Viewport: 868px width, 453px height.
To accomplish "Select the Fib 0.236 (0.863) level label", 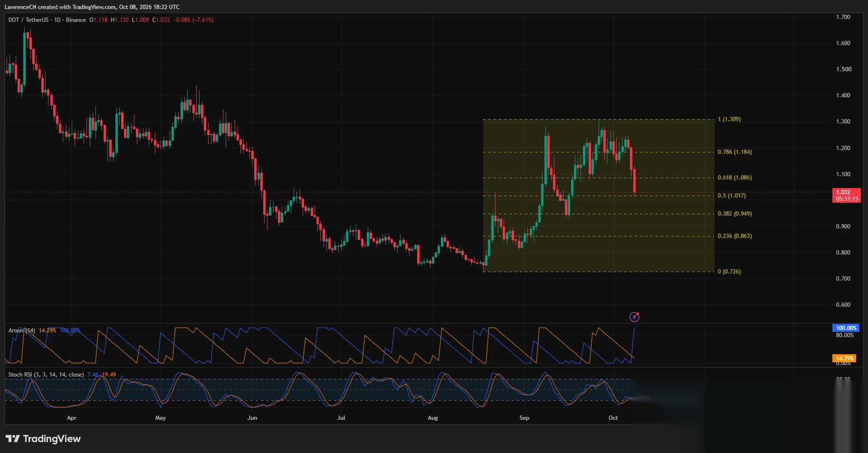I will click(x=734, y=236).
